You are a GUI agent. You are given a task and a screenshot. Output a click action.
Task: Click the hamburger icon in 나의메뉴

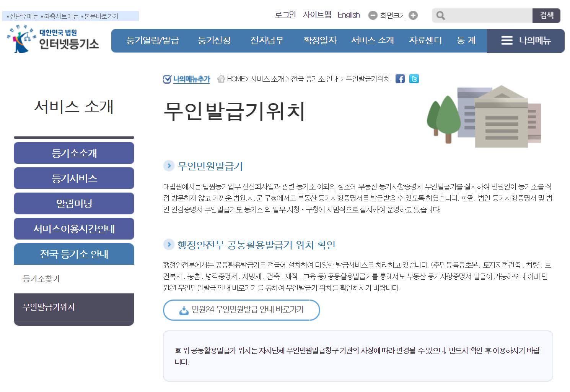point(507,40)
